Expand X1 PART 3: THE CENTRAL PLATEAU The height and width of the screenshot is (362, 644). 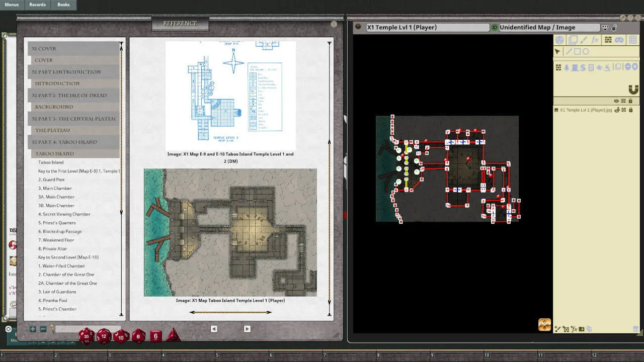pyautogui.click(x=73, y=119)
